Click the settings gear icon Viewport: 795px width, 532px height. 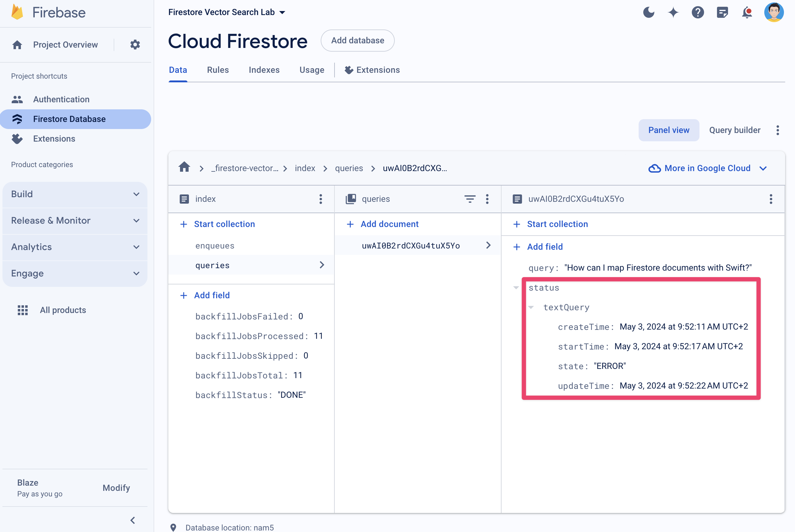(135, 45)
